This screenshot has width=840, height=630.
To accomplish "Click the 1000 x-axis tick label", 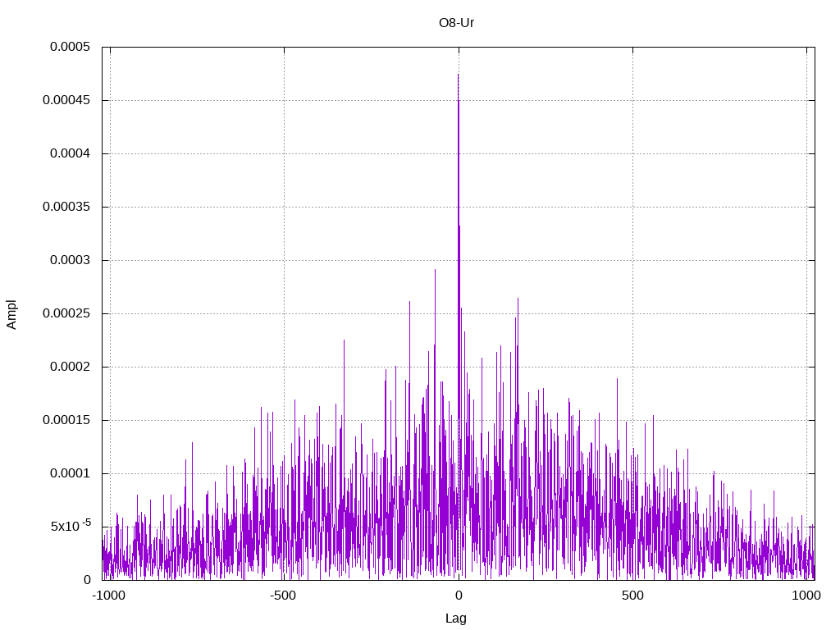I will (x=806, y=596).
